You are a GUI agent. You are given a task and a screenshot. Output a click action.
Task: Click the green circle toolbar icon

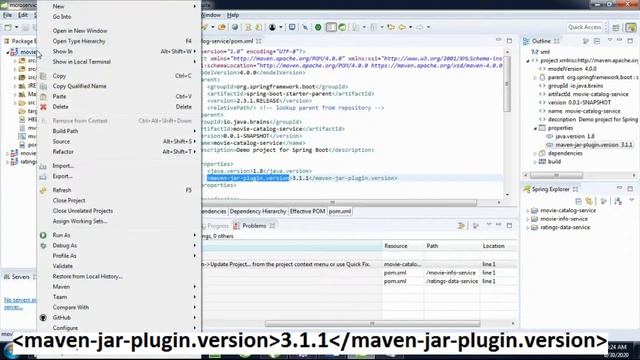point(318,27)
